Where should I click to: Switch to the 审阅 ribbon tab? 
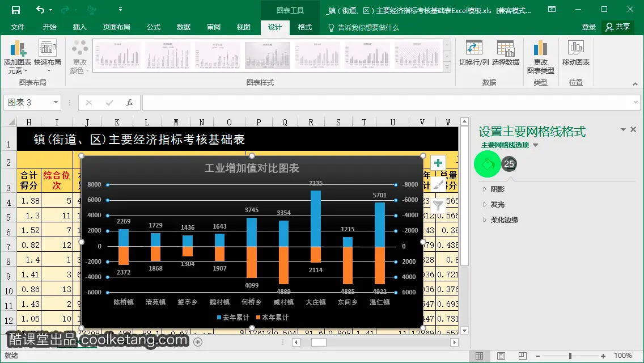coord(214,27)
